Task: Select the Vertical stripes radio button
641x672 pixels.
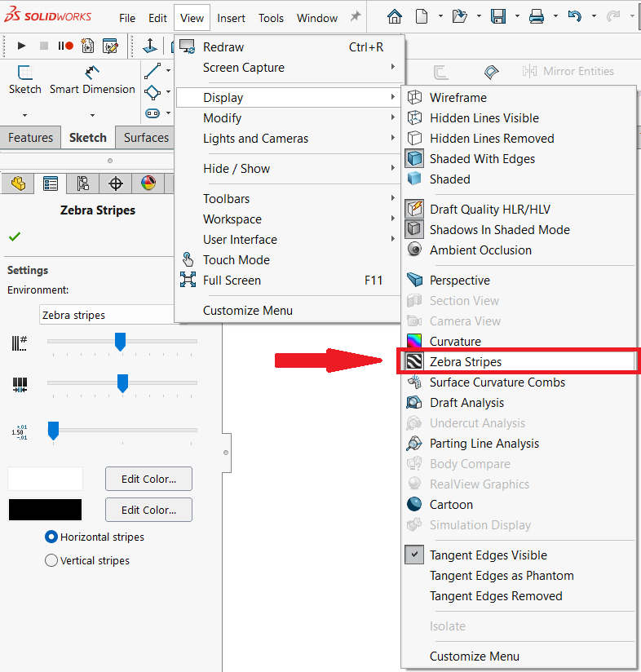Action: point(52,560)
